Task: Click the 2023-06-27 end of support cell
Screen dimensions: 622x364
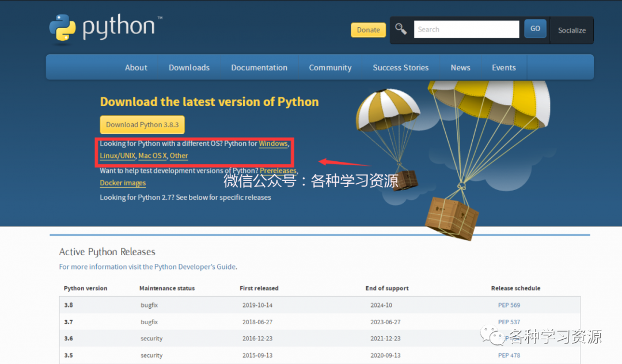Action: (x=385, y=322)
